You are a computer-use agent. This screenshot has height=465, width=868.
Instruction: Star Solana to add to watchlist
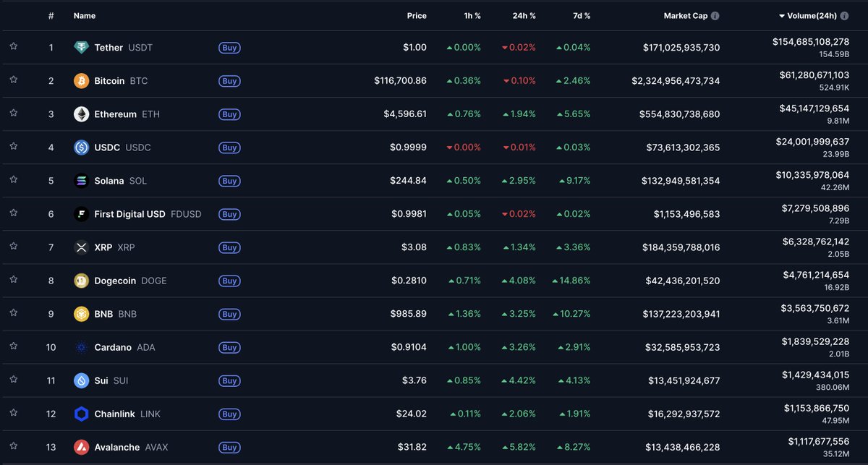[14, 179]
